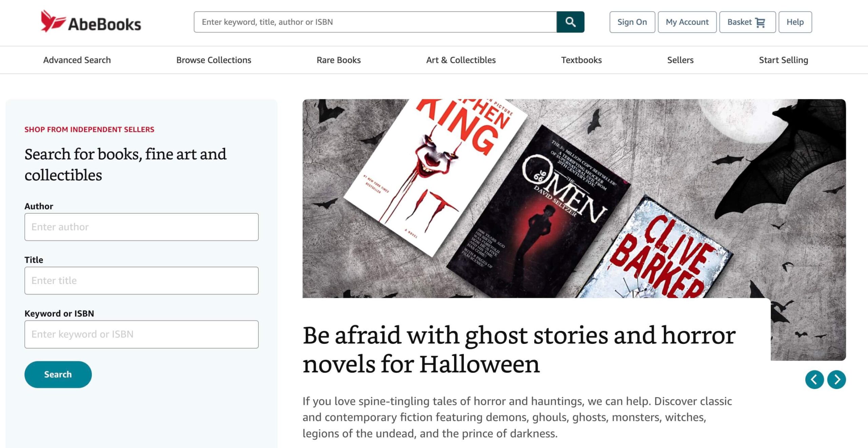Viewport: 868px width, 448px height.
Task: Open the Textbooks page
Action: click(581, 60)
